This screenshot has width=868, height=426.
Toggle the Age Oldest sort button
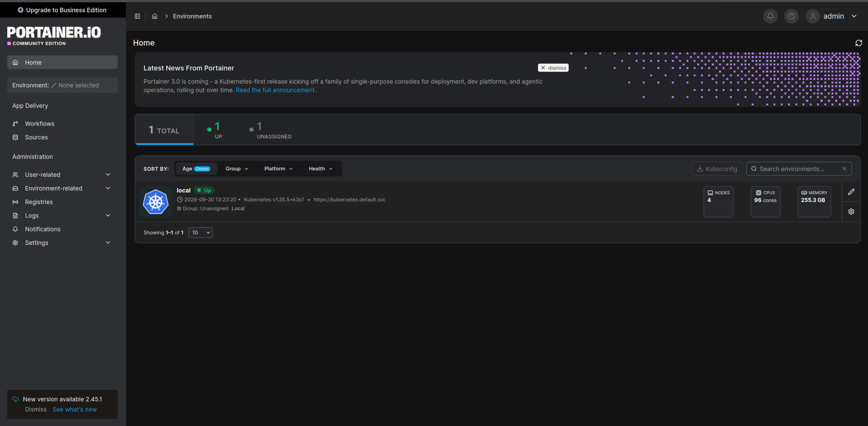click(x=196, y=169)
